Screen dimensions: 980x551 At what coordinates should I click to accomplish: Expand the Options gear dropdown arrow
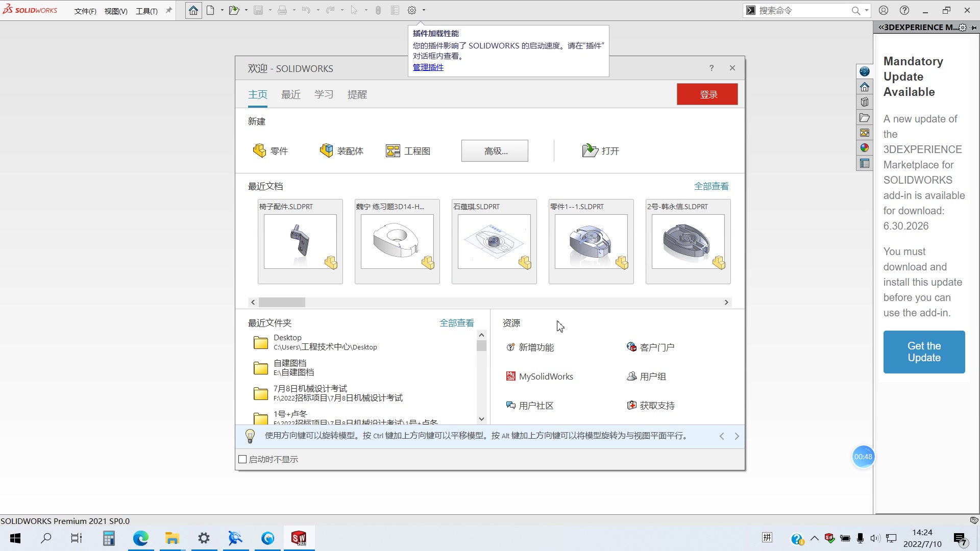[425, 10]
